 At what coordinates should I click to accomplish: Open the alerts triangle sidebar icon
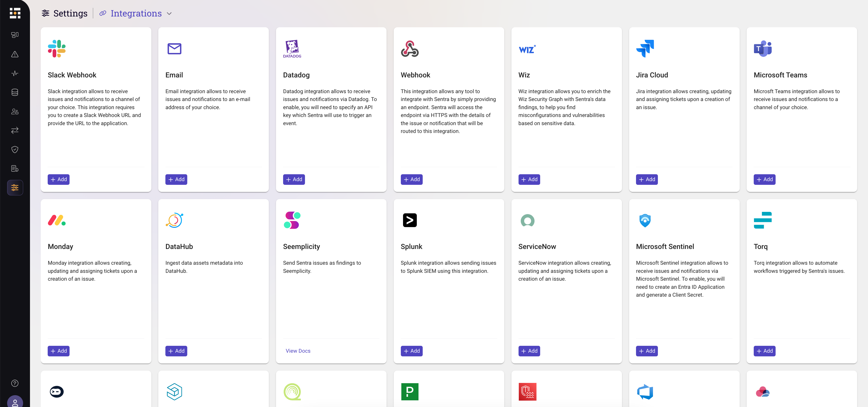tap(15, 54)
